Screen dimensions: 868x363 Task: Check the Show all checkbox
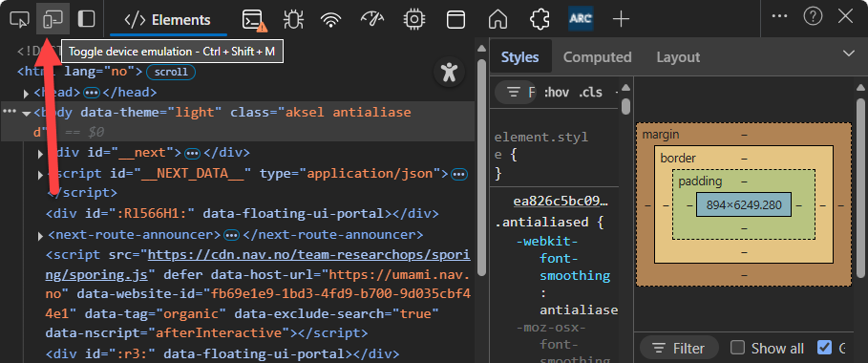click(x=737, y=348)
